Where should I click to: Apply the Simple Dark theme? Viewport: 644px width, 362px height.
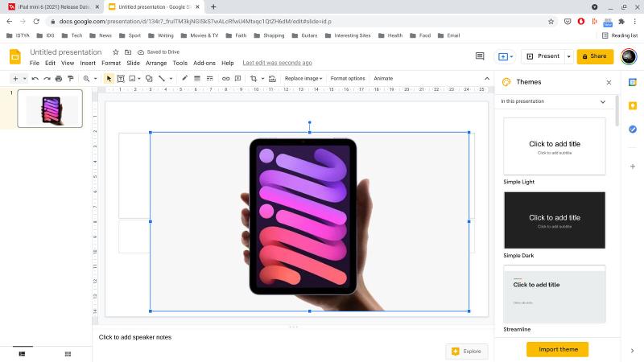(555, 220)
